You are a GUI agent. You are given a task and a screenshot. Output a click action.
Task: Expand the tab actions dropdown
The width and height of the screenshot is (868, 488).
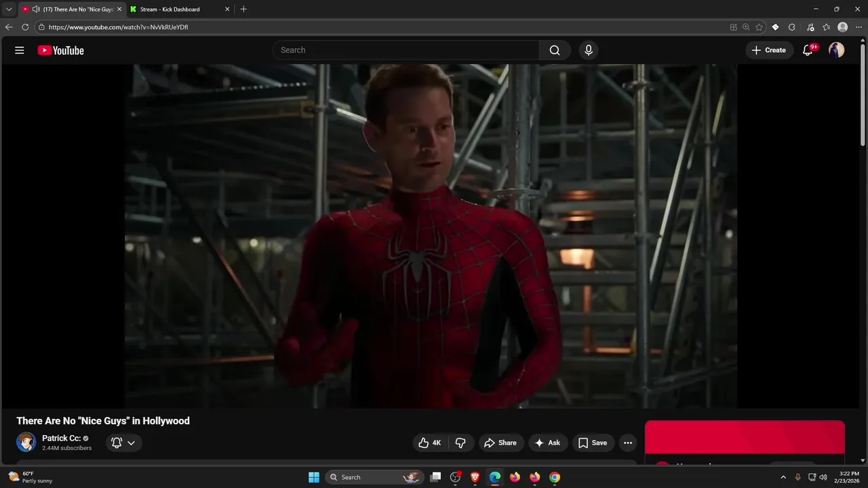[x=9, y=9]
